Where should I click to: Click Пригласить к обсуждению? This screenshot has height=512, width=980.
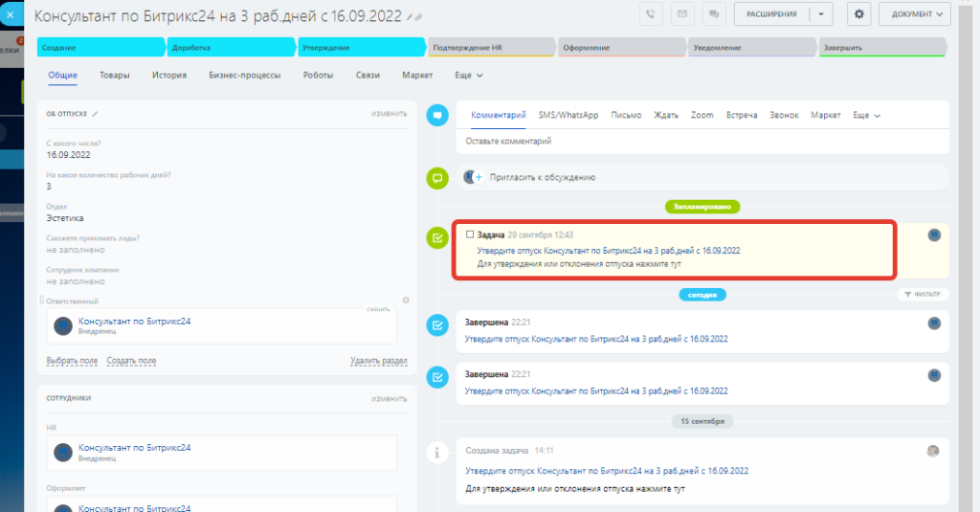point(543,178)
